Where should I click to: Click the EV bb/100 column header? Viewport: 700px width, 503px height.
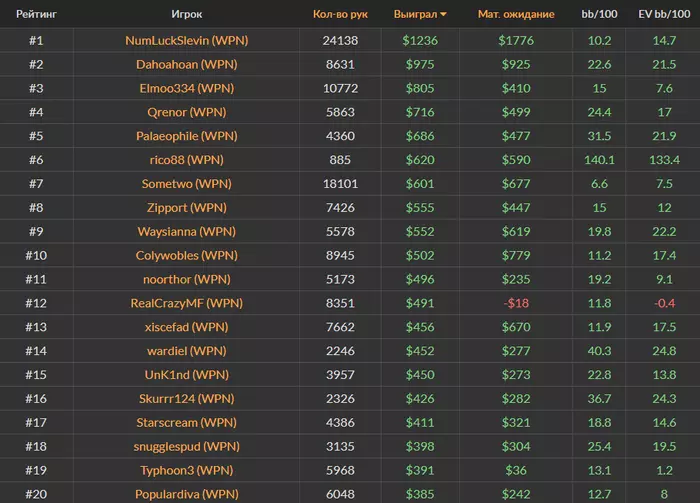(664, 14)
